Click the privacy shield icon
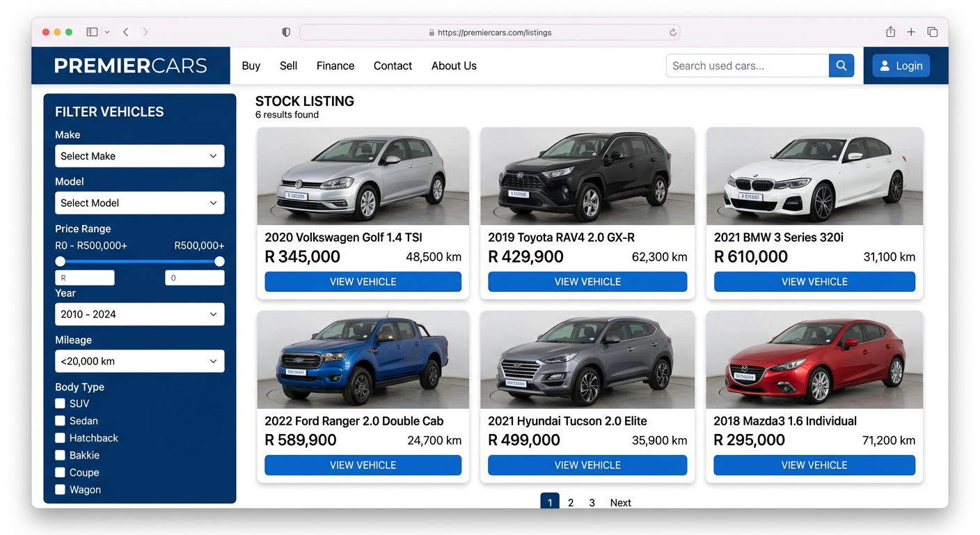The height and width of the screenshot is (535, 980). [286, 32]
